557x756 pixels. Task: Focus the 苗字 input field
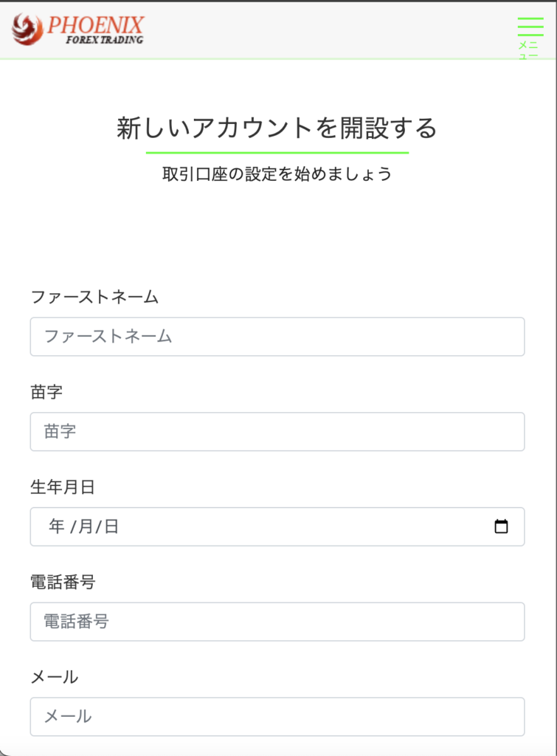pyautogui.click(x=277, y=432)
